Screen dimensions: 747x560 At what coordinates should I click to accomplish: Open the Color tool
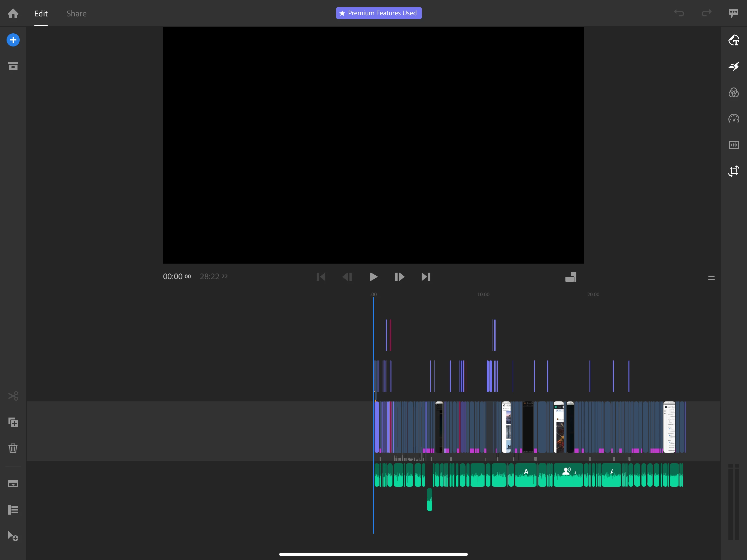tap(734, 92)
